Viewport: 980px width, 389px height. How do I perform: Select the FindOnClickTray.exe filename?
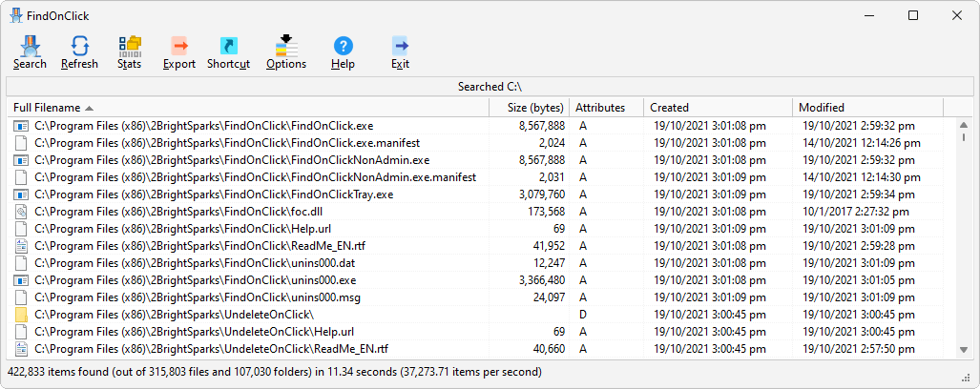point(214,194)
